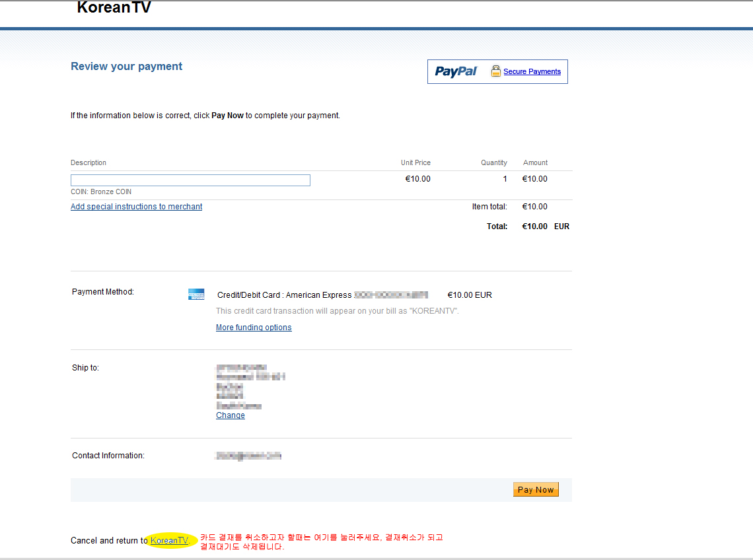Focus the empty Description text field
This screenshot has width=753, height=560.
pos(190,180)
